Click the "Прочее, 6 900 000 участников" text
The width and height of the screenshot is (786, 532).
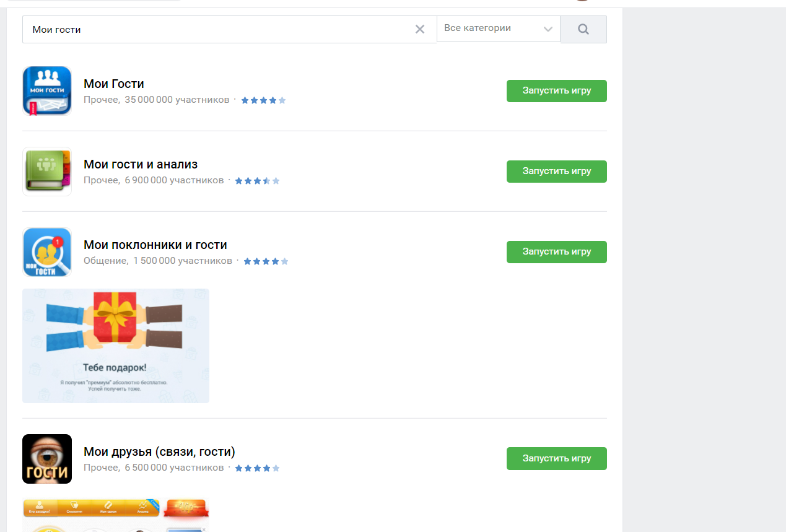[x=154, y=180]
